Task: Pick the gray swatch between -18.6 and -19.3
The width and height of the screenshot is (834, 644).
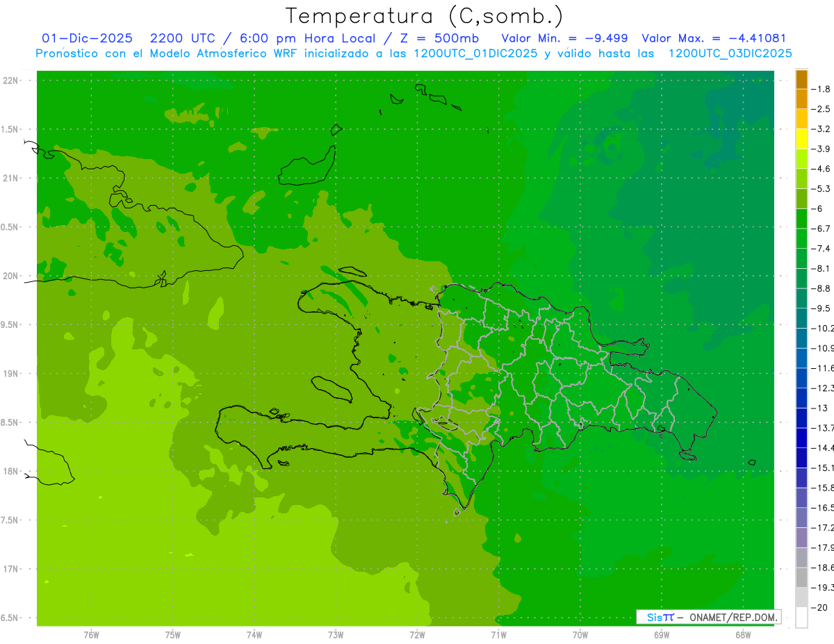Action: coord(801,577)
